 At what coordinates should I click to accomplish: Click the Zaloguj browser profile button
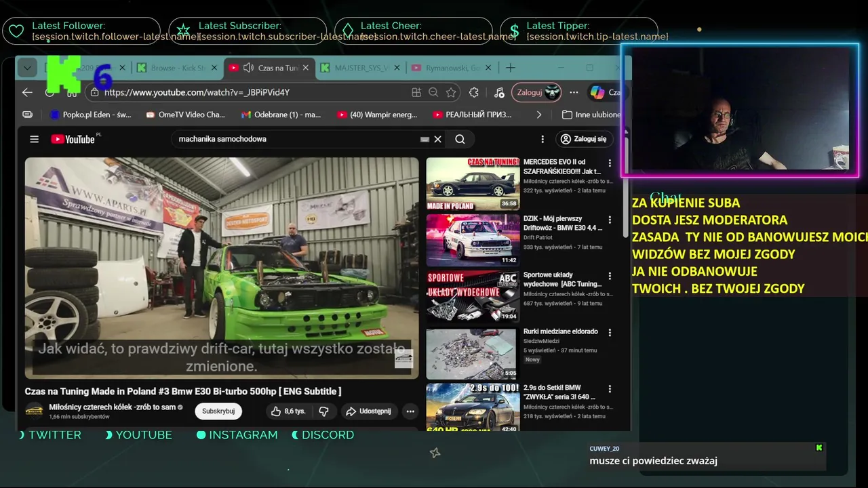point(536,92)
